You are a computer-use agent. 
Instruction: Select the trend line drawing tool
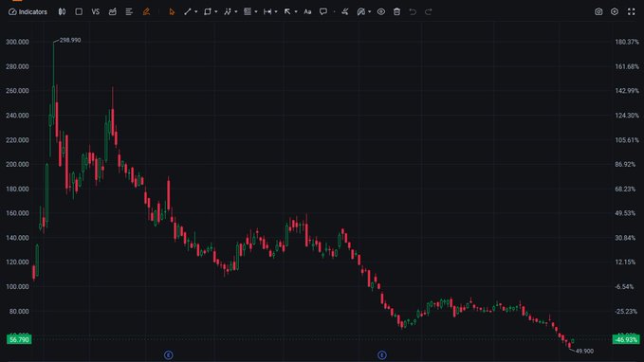188,12
